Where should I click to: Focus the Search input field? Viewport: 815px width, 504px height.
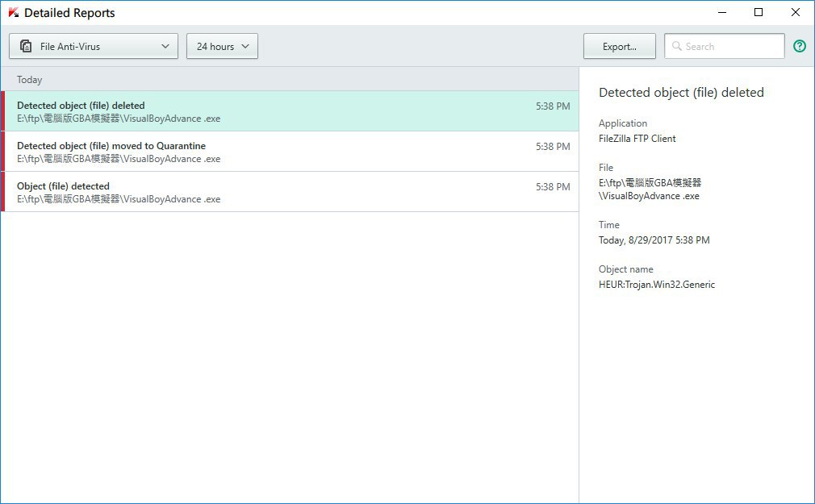[x=724, y=46]
